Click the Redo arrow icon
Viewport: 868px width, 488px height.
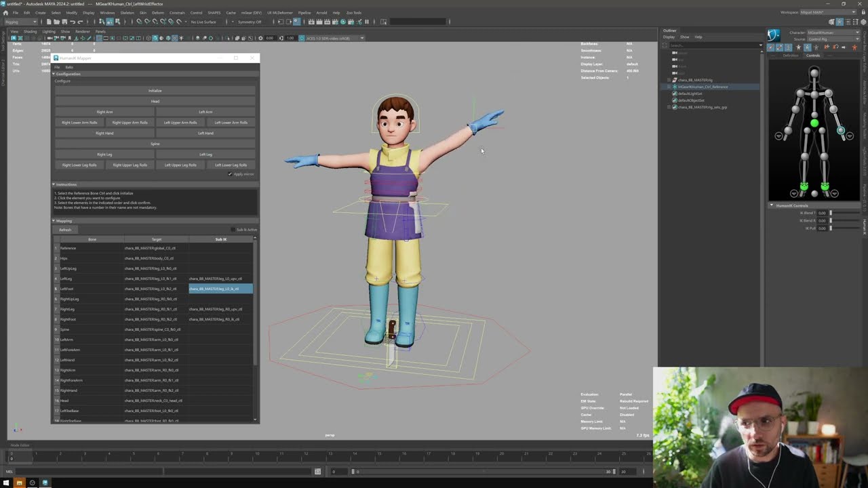79,22
